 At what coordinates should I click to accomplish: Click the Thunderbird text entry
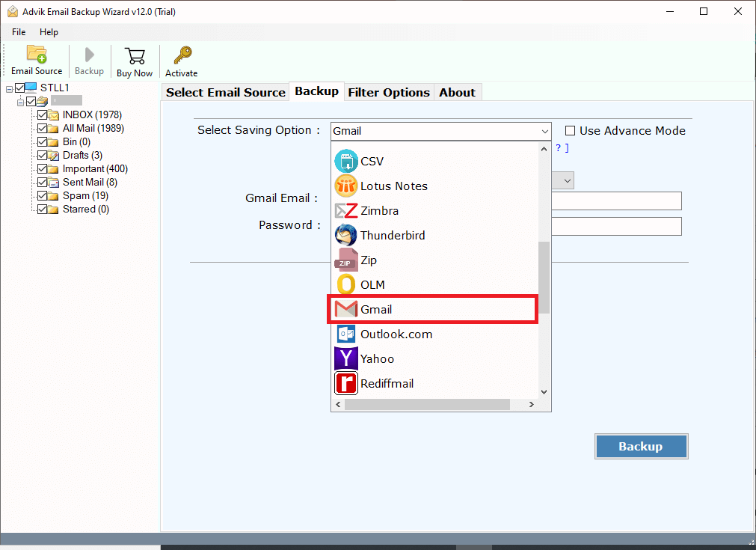(393, 236)
